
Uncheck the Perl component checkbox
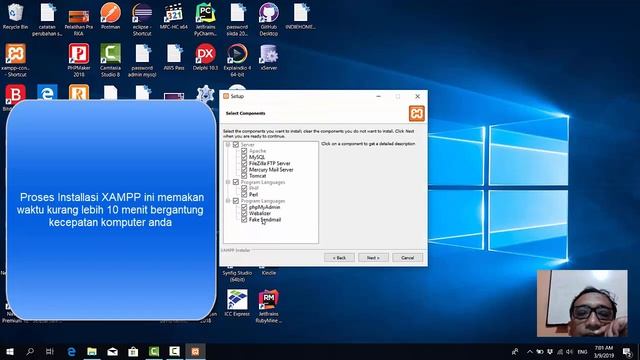pos(244,195)
